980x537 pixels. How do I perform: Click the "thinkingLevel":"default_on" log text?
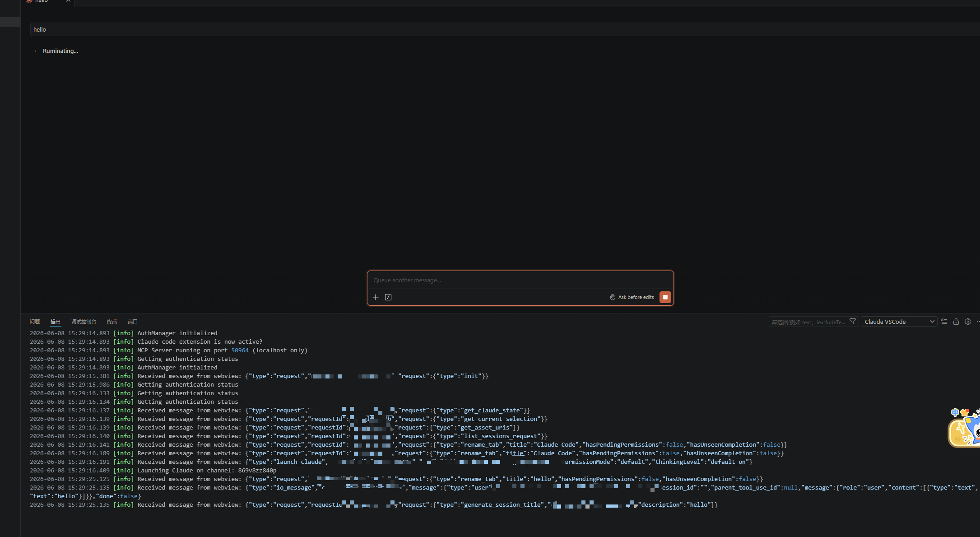coord(700,462)
